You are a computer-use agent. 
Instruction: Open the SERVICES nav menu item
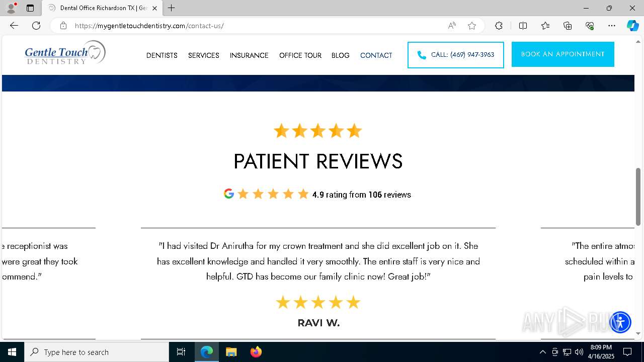pyautogui.click(x=204, y=55)
